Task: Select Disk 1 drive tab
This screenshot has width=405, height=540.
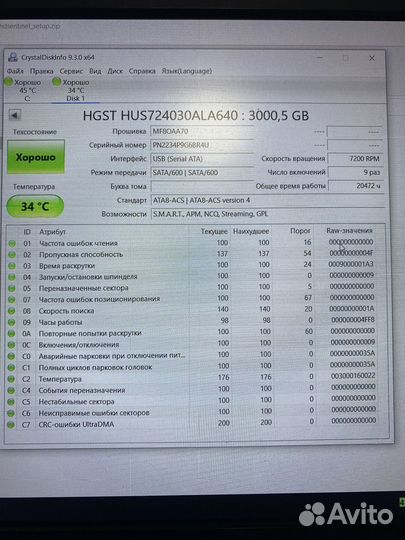Action: pyautogui.click(x=75, y=90)
